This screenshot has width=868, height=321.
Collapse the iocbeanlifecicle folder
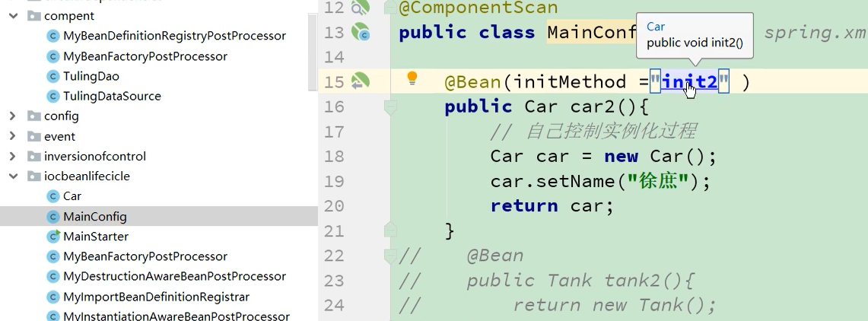(x=13, y=176)
